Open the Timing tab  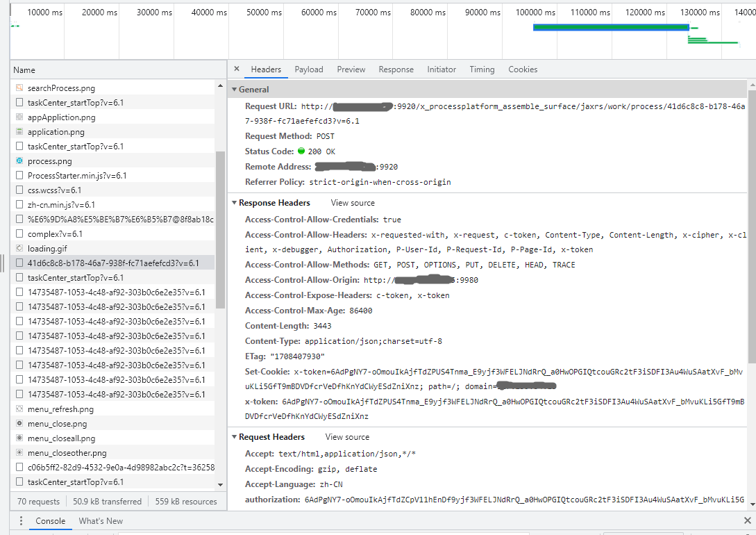point(482,69)
